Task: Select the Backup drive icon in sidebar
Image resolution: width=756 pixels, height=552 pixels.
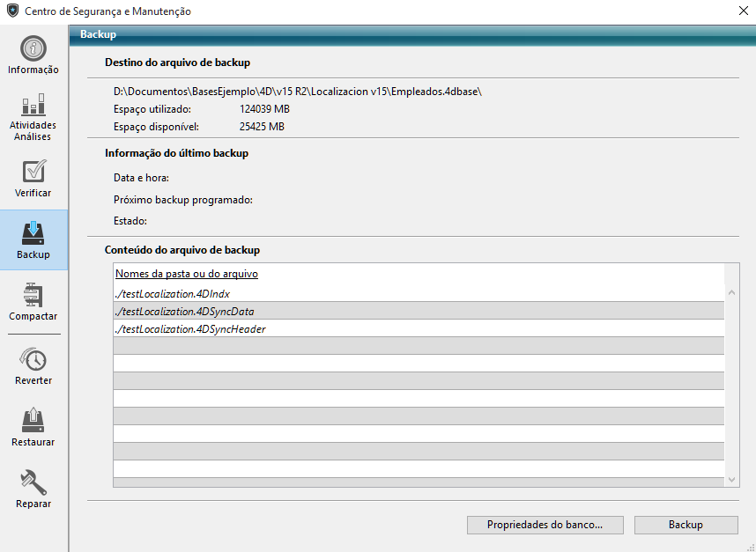Action: 33,233
